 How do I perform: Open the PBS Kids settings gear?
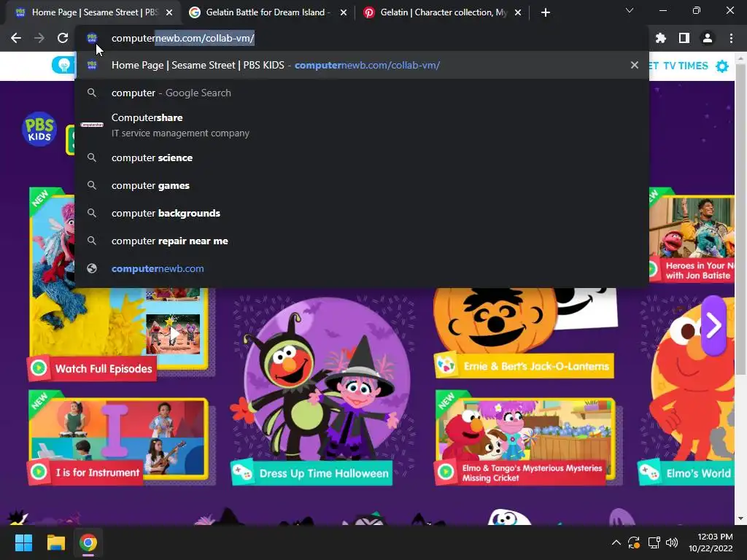722,66
